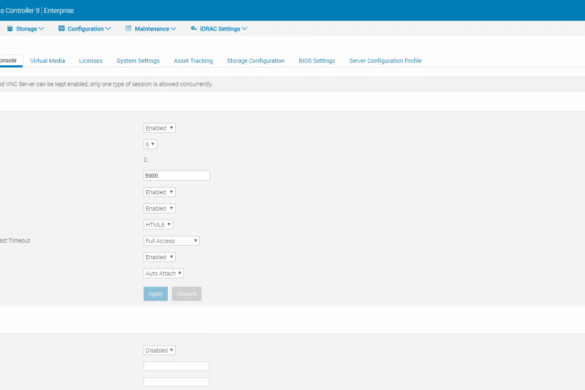Open the HTML5 plug-in type dropdown

point(158,225)
